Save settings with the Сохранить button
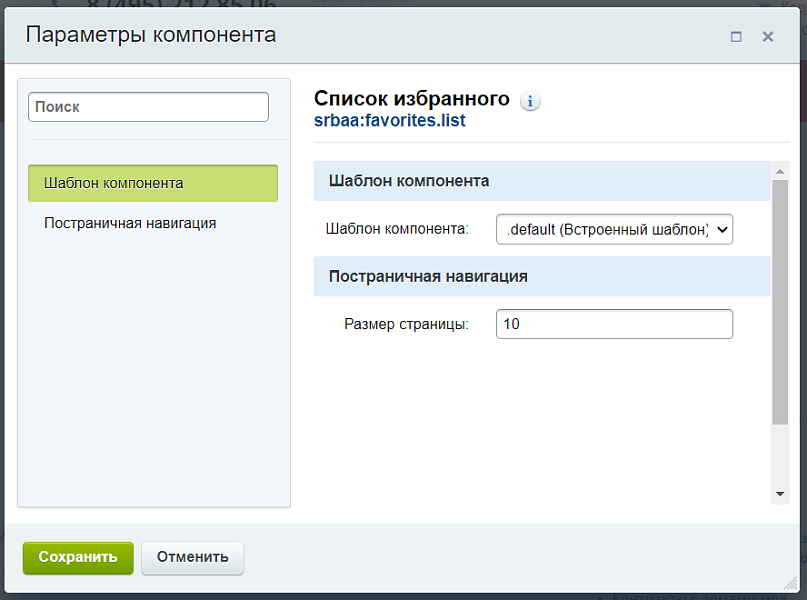The width and height of the screenshot is (807, 600). click(x=77, y=558)
